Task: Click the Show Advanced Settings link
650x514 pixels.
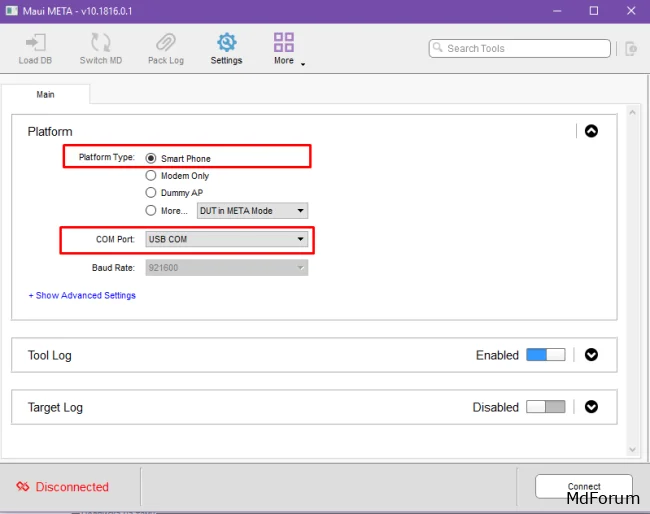Action: click(x=82, y=296)
